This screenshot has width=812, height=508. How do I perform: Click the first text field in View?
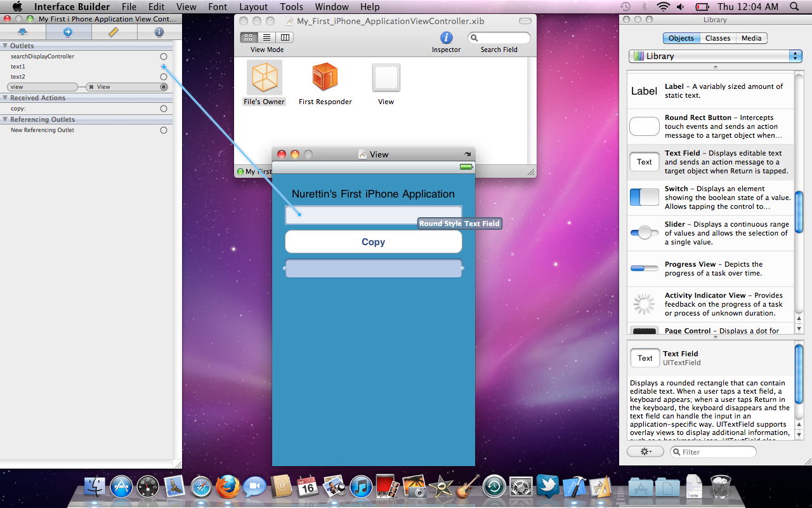coord(374,215)
